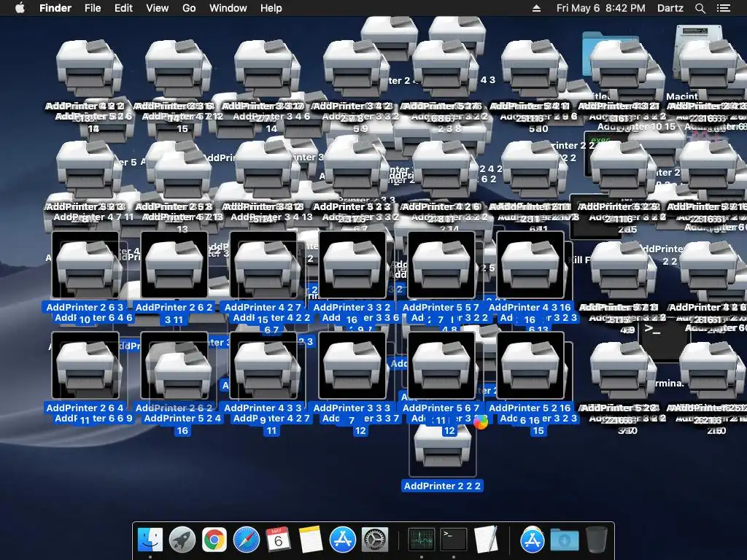Image resolution: width=747 pixels, height=560 pixels.
Task: Open Applications stack beside Downloads folder in Dock
Action: (532, 540)
